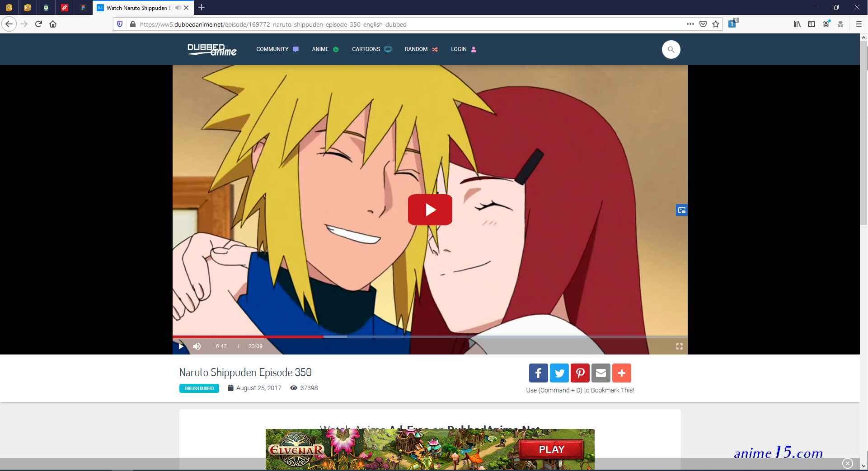Click the 37398 view count

[309, 388]
